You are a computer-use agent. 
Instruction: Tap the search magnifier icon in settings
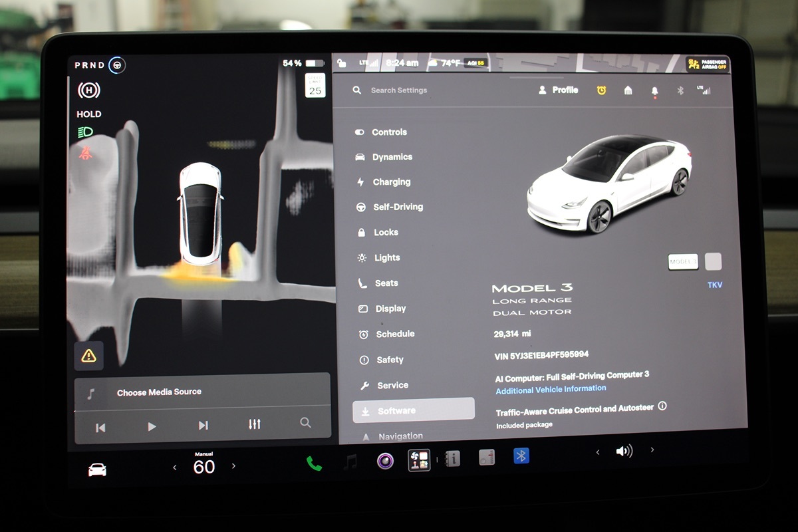click(357, 90)
